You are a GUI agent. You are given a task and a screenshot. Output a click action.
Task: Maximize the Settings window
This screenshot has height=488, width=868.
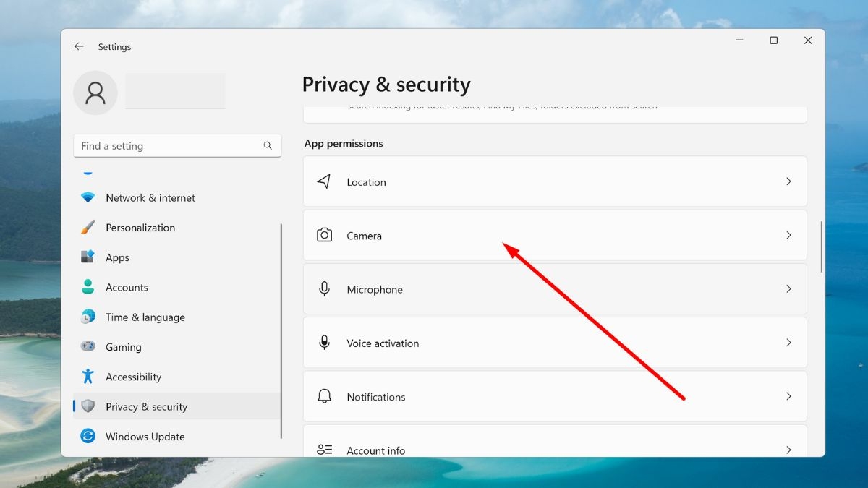773,40
